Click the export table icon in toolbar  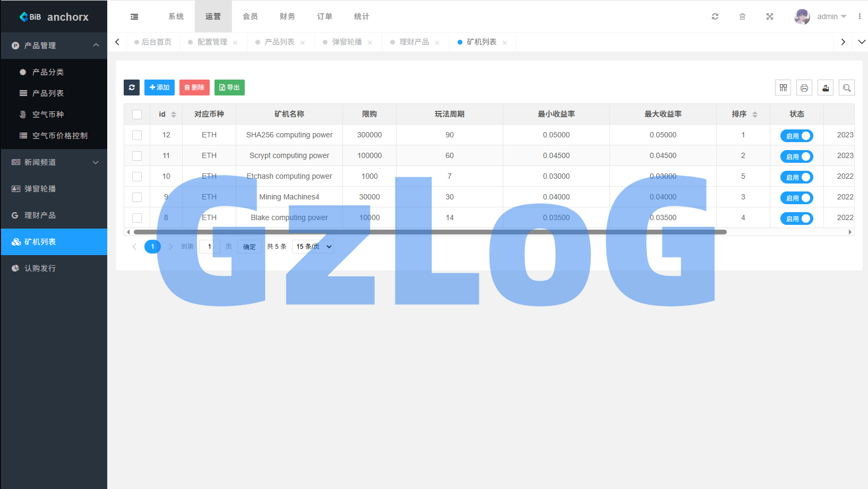point(826,88)
